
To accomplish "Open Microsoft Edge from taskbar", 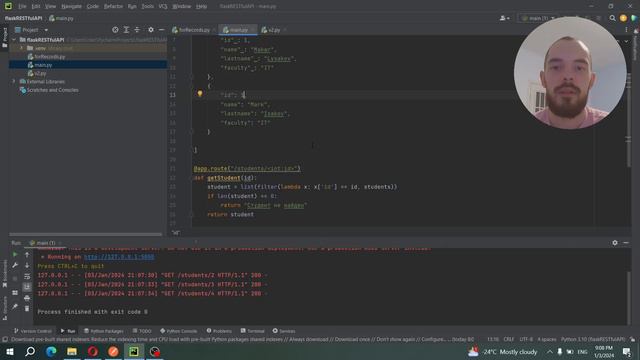I will [51, 351].
